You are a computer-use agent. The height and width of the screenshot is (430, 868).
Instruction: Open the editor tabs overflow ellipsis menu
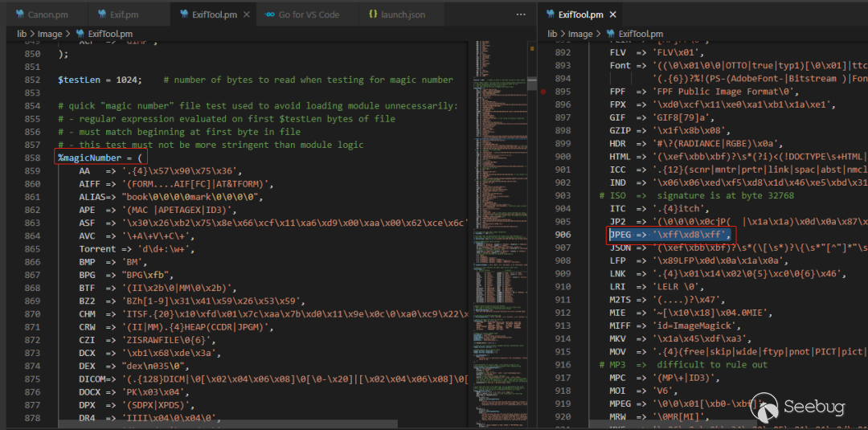tap(521, 14)
